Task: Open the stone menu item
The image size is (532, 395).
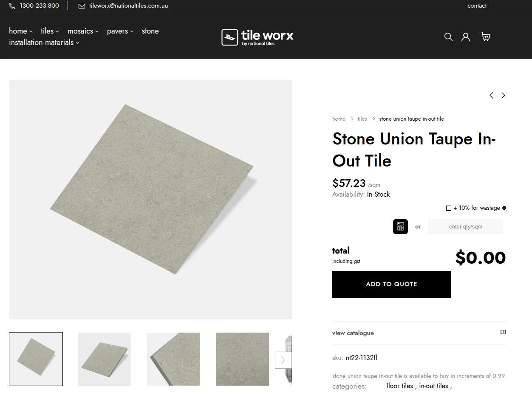Action: (150, 31)
